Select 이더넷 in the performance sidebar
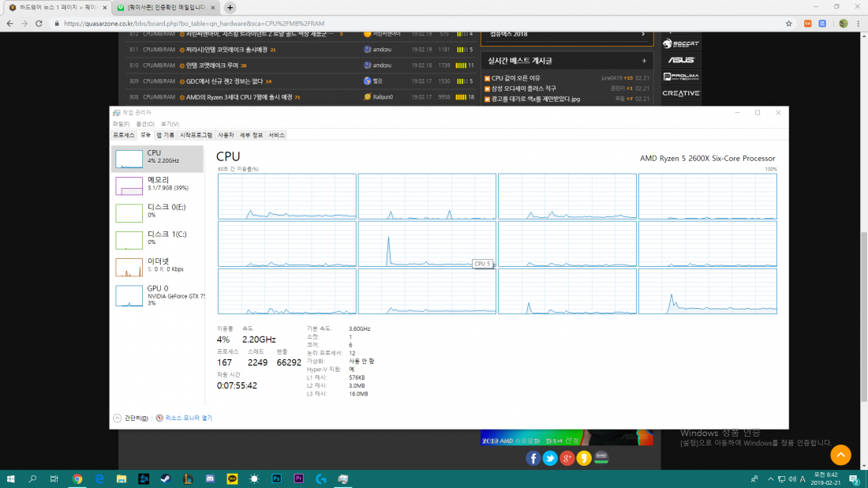Viewport: 868px width, 488px height. (157, 268)
